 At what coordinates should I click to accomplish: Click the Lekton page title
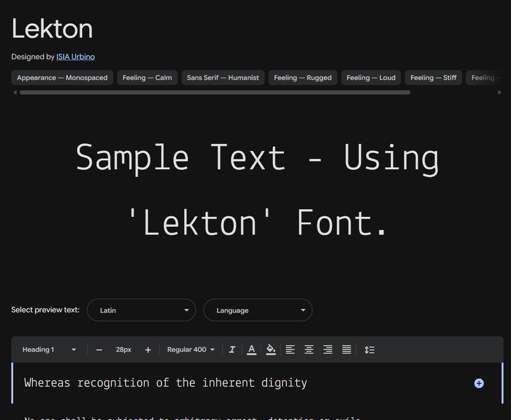click(x=52, y=29)
